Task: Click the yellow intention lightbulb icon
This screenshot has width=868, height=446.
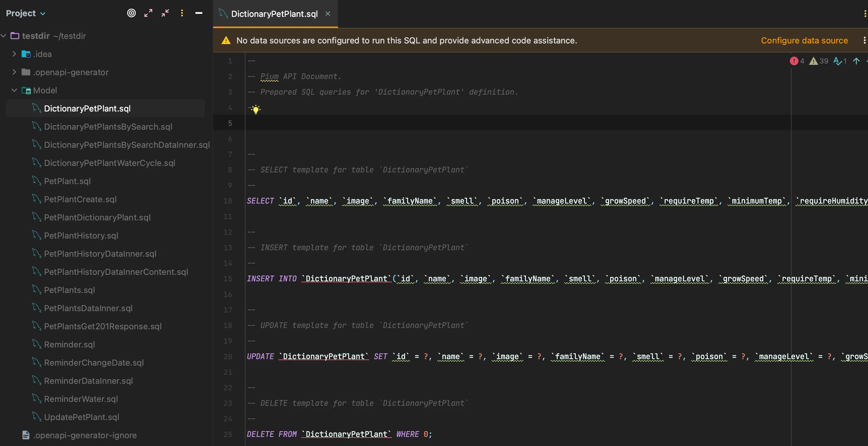Action: tap(256, 109)
